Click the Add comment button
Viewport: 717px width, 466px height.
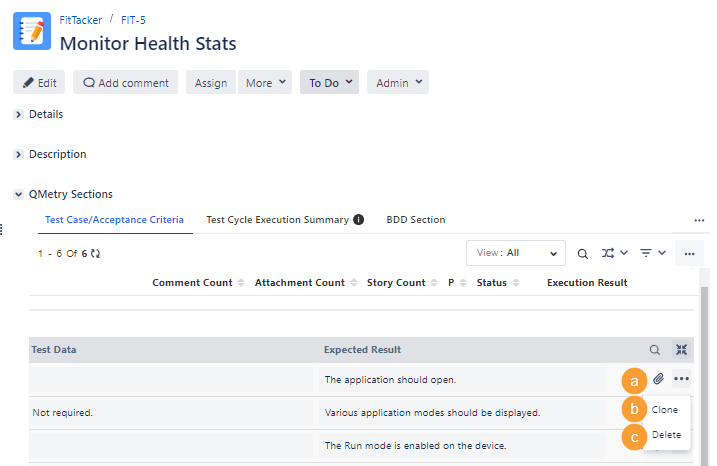[x=125, y=83]
